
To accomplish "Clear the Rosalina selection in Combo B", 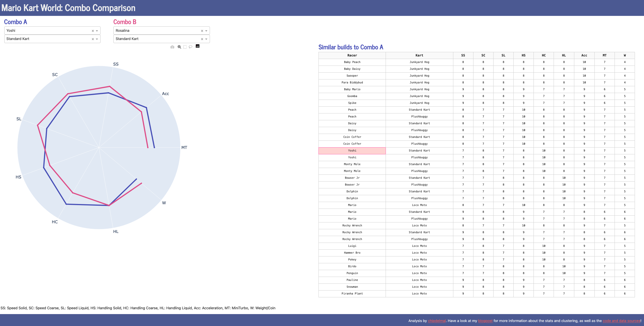I will (202, 31).
